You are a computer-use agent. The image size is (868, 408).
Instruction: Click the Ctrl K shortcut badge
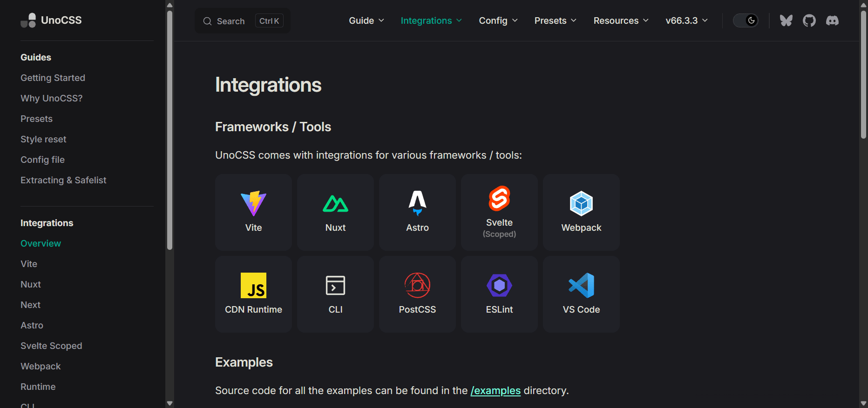click(269, 21)
